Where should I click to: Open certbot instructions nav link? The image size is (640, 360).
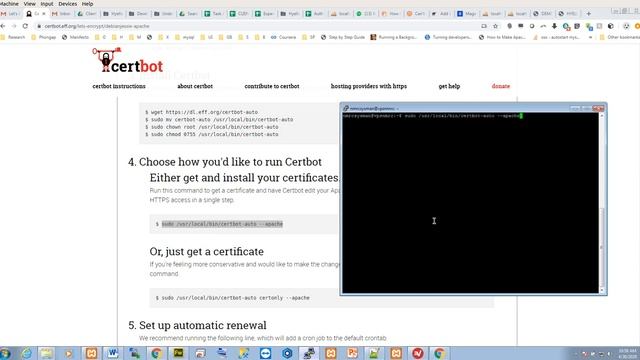[119, 86]
